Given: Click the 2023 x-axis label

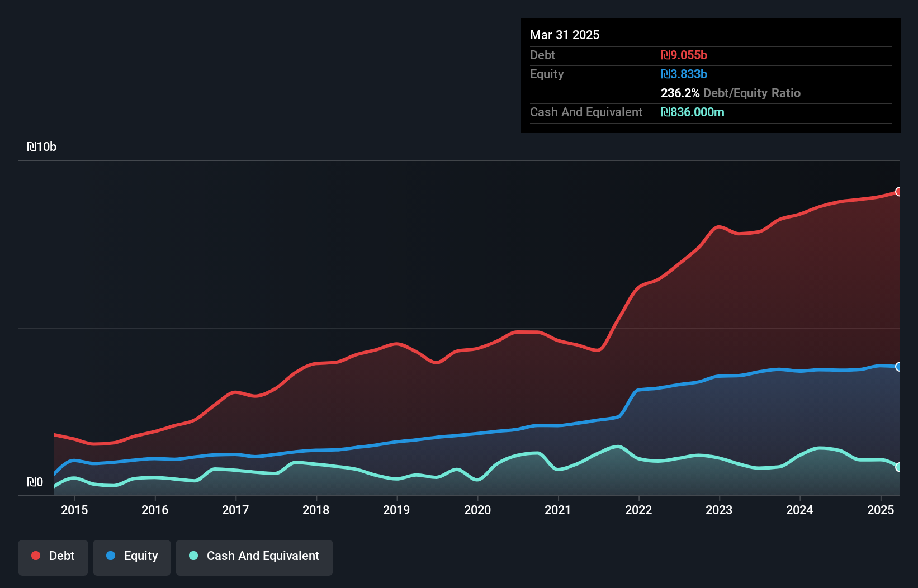Looking at the screenshot, I should pyautogui.click(x=719, y=510).
